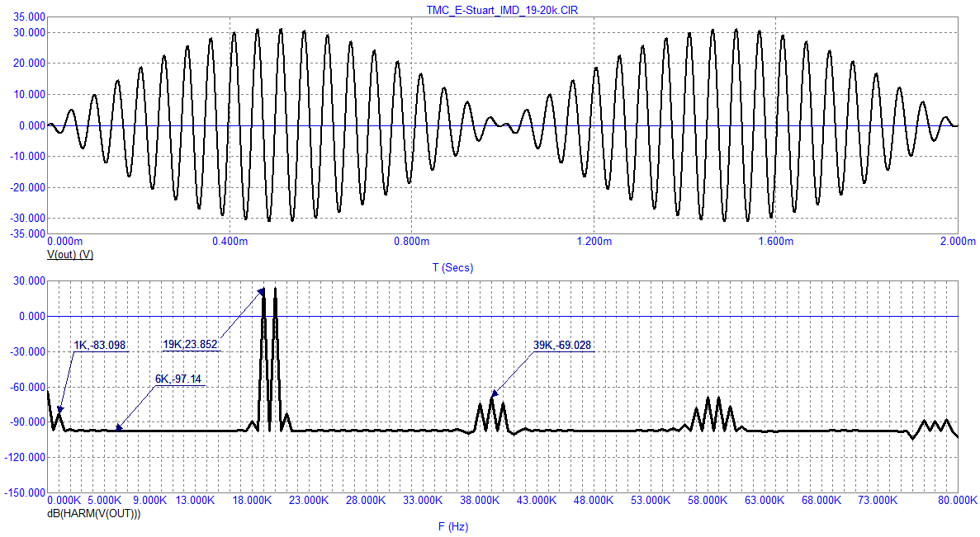Image resolution: width=980 pixels, height=537 pixels.
Task: Select the 6K,-97.14 marker tag
Action: (x=178, y=379)
